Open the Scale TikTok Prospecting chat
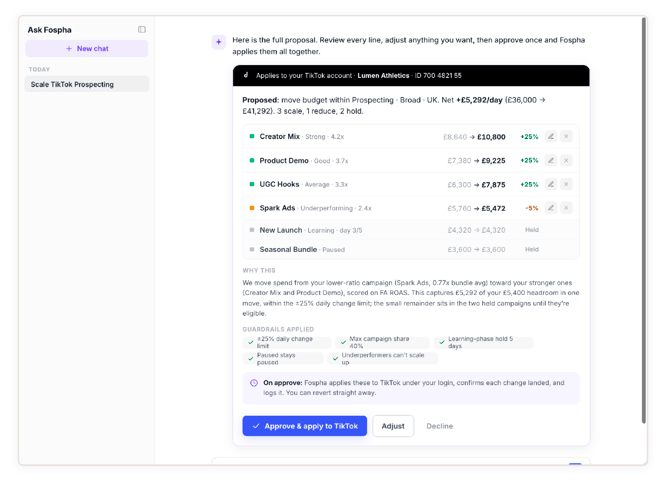The image size is (670, 480). pyautogui.click(x=87, y=84)
